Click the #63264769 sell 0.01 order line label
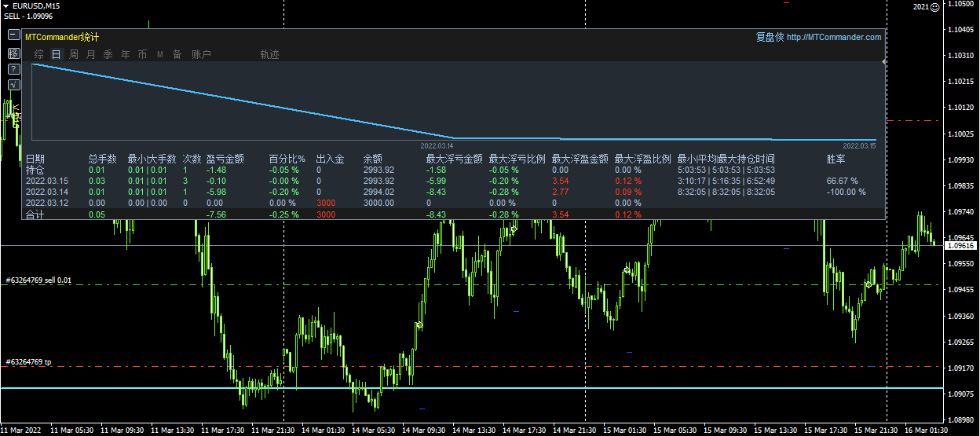 [x=38, y=280]
